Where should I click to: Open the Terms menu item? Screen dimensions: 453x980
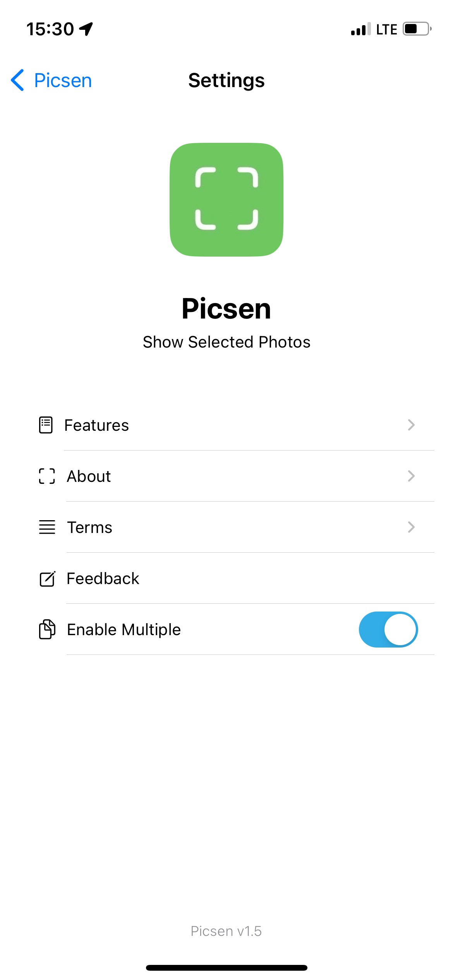coord(89,527)
